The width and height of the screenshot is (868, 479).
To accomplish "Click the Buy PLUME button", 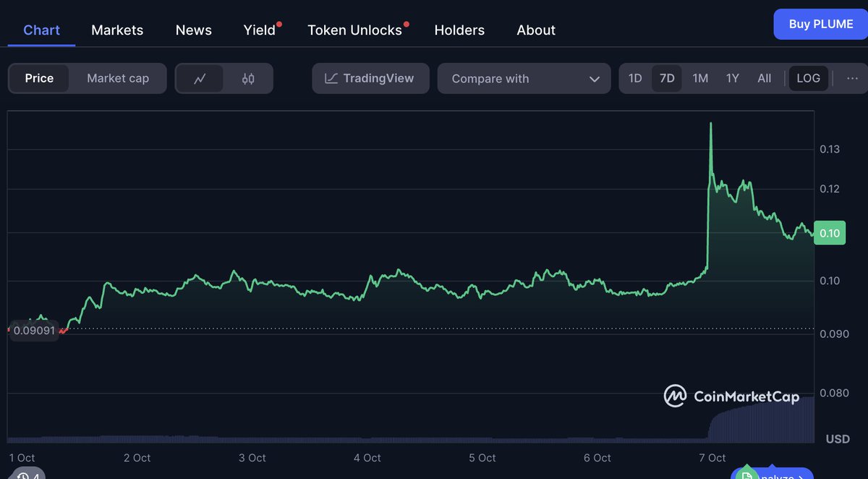I will 820,24.
